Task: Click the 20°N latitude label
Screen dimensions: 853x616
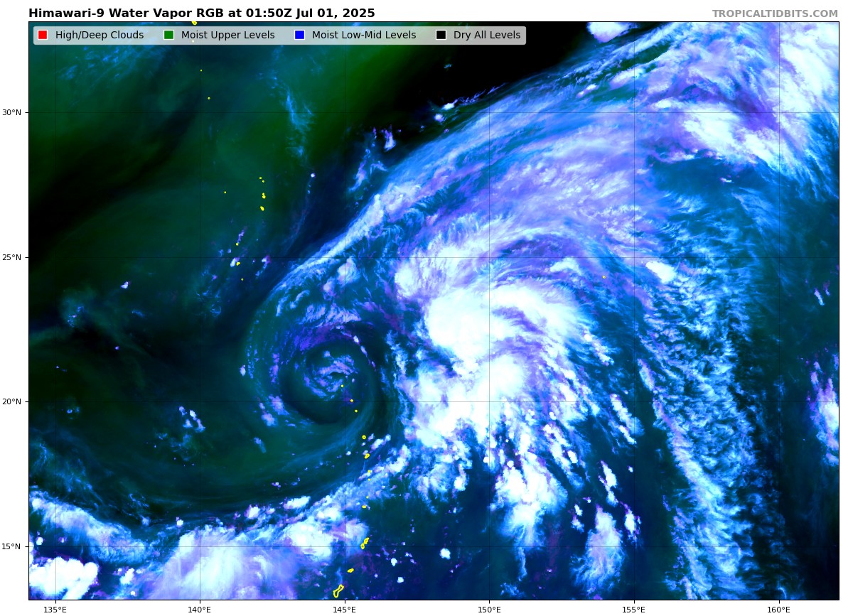Action: (12, 401)
